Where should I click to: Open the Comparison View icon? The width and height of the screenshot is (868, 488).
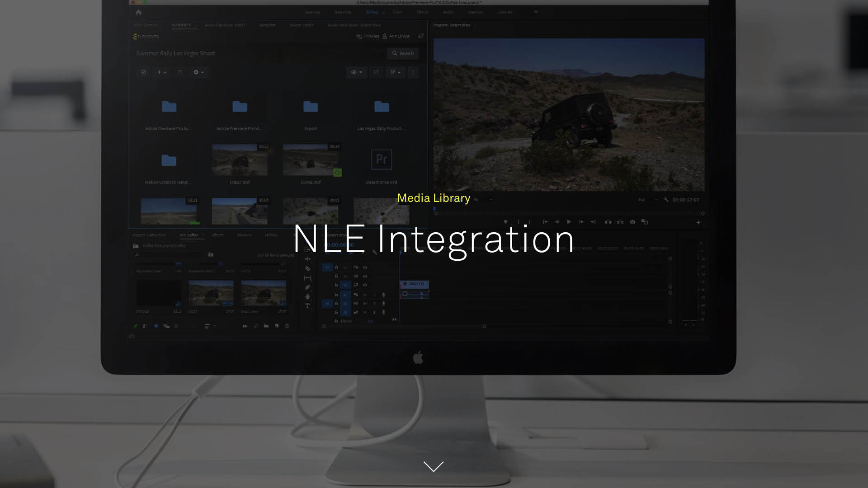coord(645,222)
